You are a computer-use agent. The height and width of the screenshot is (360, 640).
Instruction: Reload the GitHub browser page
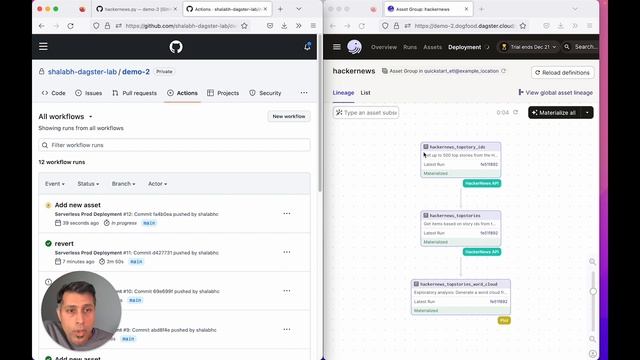pyautogui.click(x=71, y=26)
